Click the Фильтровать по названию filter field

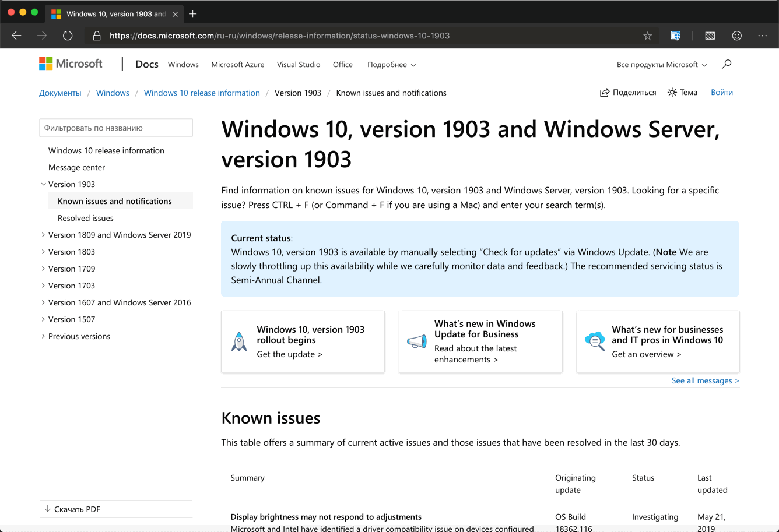pos(115,128)
